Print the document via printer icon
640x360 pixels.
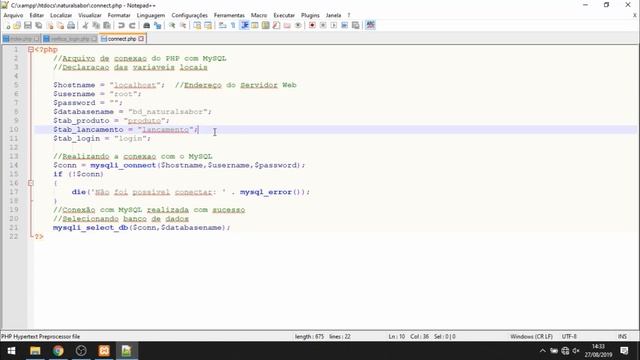71,25
